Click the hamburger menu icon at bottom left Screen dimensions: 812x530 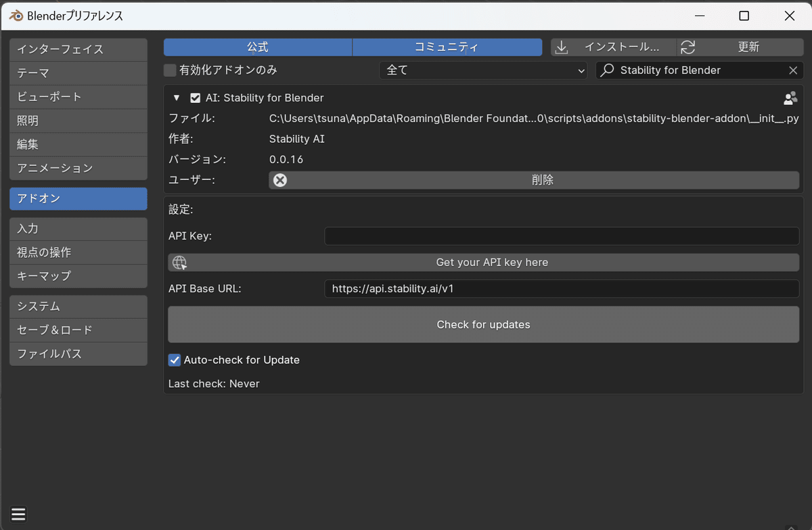pos(18,514)
